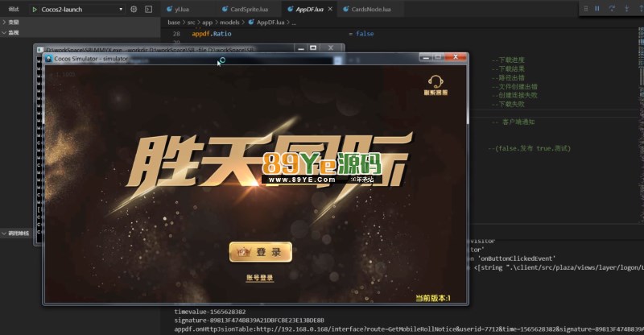
Task: Click the --下载失败 comment
Action: click(x=508, y=105)
